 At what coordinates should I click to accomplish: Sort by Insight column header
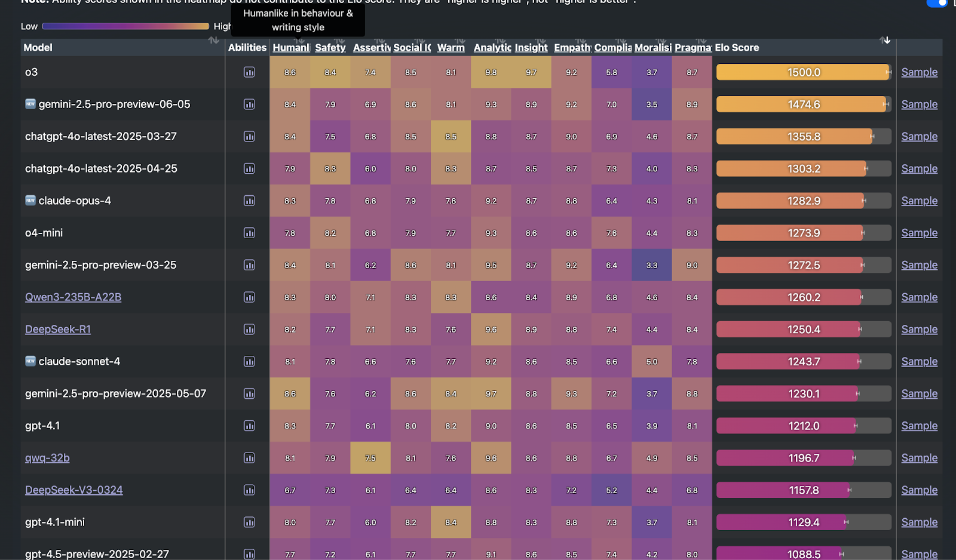[x=531, y=48]
